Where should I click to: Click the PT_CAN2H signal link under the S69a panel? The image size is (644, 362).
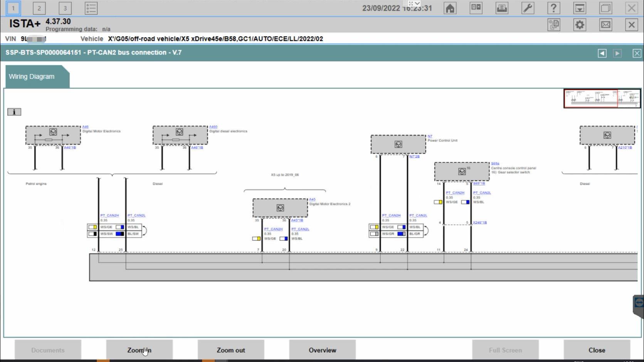[455, 193]
